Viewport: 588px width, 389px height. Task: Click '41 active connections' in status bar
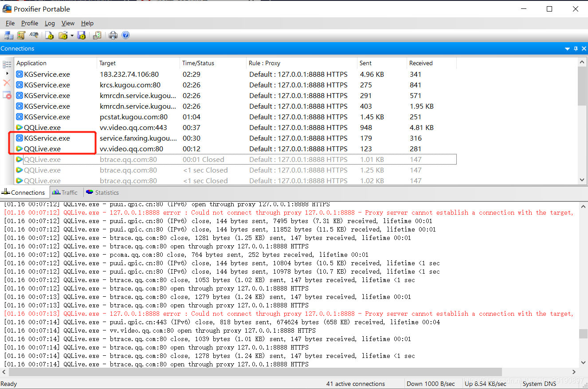(x=356, y=384)
